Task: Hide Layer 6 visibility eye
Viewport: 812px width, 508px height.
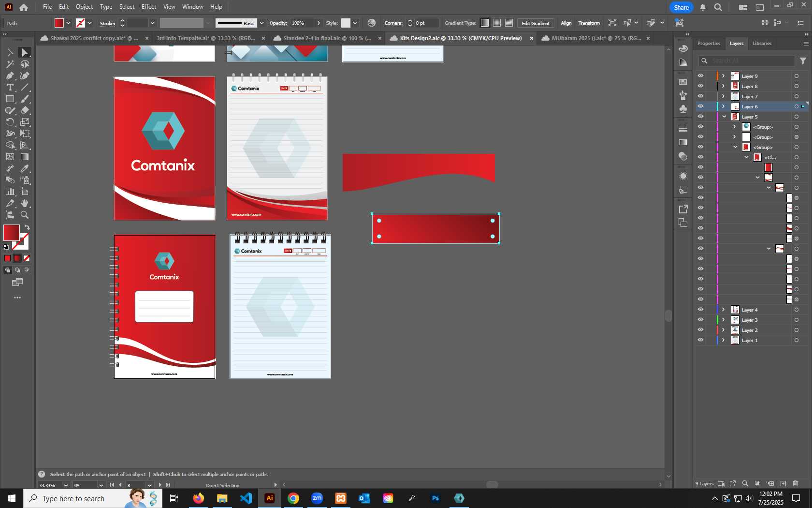Action: pos(700,106)
